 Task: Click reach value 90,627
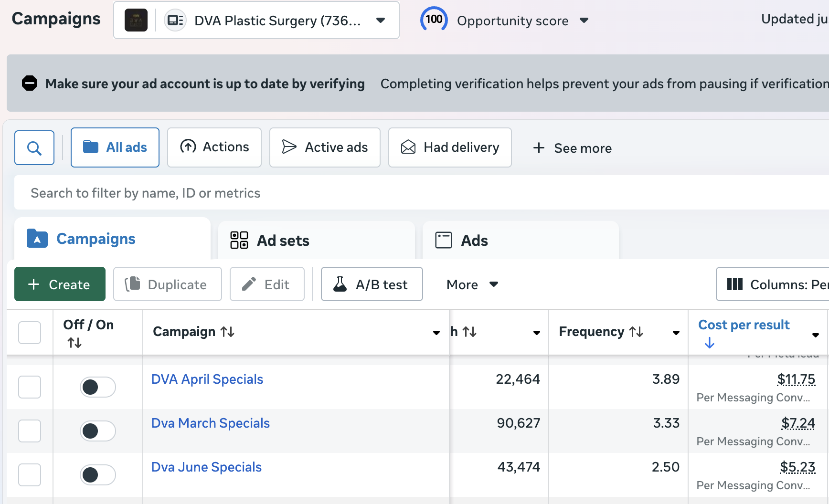click(x=519, y=423)
